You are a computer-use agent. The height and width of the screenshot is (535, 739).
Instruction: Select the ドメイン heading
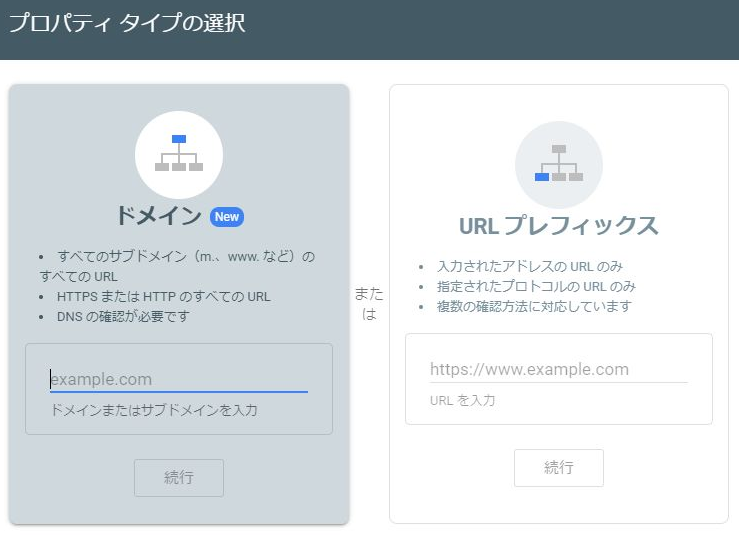point(159,217)
